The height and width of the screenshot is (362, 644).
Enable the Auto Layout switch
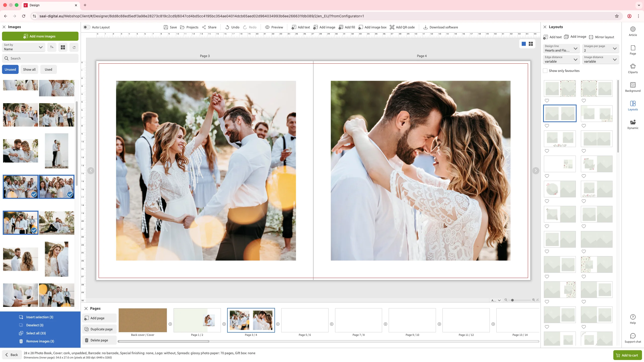pos(87,27)
